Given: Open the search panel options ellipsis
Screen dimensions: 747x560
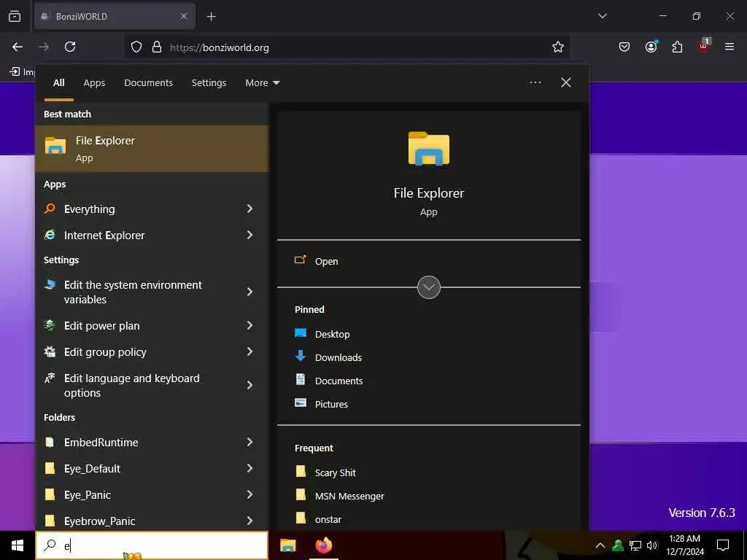Looking at the screenshot, I should click(535, 83).
